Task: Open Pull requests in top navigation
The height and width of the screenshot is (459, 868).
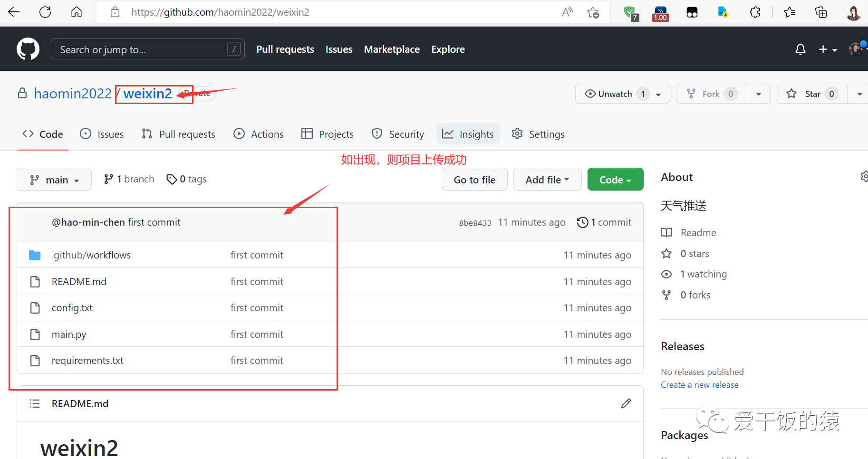Action: point(285,49)
